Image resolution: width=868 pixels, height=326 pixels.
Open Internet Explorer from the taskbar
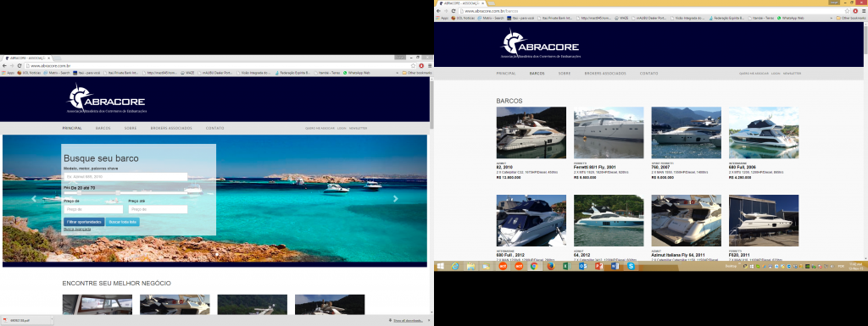pyautogui.click(x=455, y=266)
